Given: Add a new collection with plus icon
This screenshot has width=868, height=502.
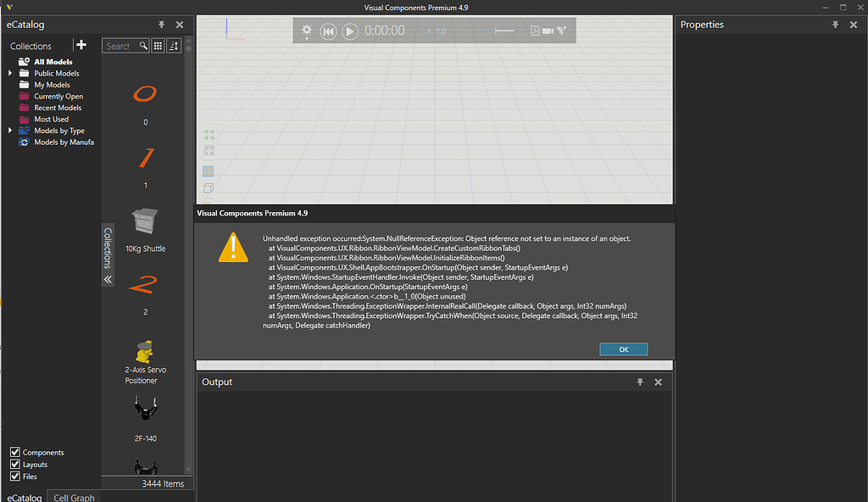Looking at the screenshot, I should tap(81, 45).
